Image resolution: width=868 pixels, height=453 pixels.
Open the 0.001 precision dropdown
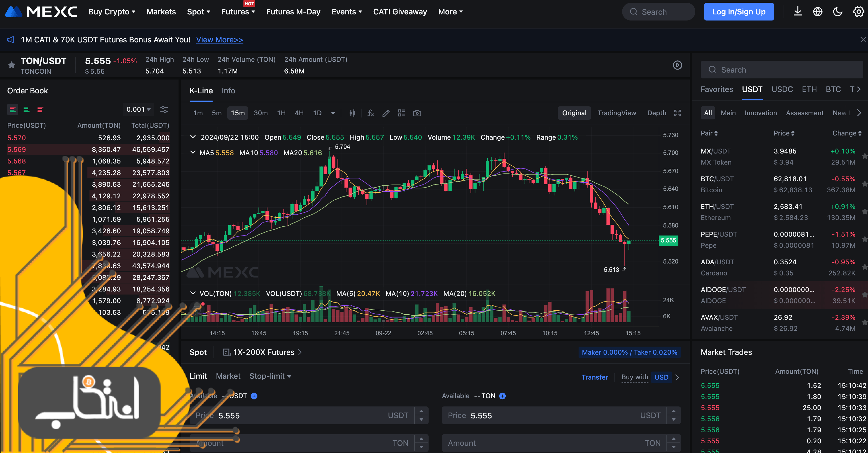[139, 109]
